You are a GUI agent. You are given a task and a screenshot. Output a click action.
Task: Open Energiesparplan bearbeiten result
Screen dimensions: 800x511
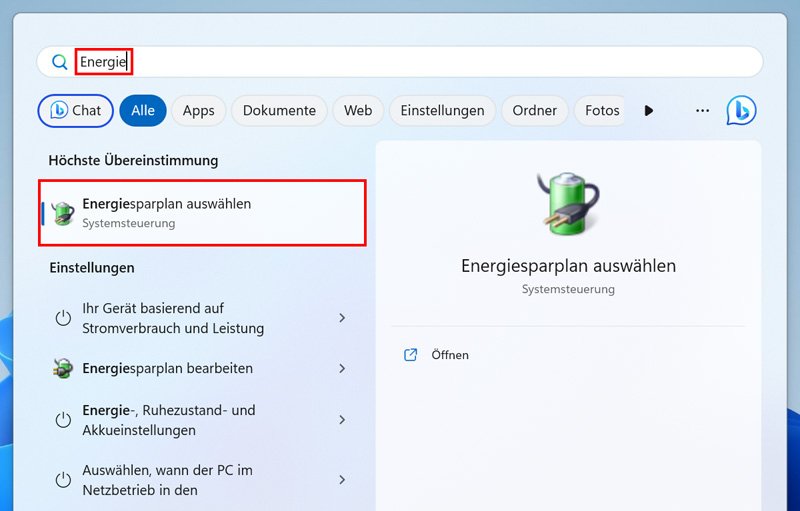tap(203, 368)
